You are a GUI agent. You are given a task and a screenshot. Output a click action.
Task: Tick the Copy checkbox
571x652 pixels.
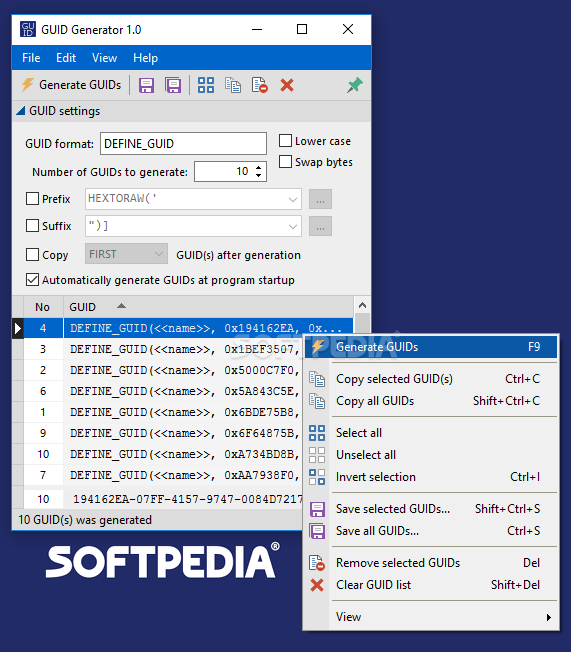pyautogui.click(x=32, y=254)
